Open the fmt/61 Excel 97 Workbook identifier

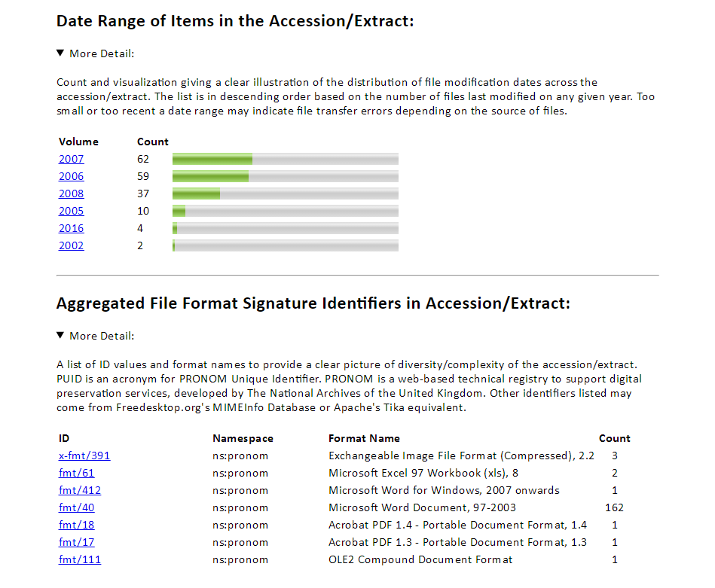tap(76, 473)
